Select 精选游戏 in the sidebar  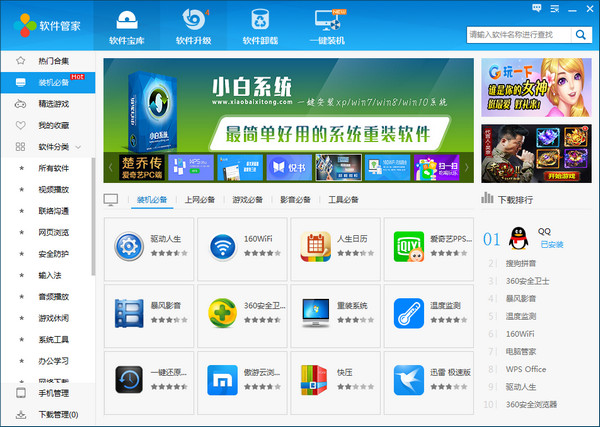pos(48,104)
